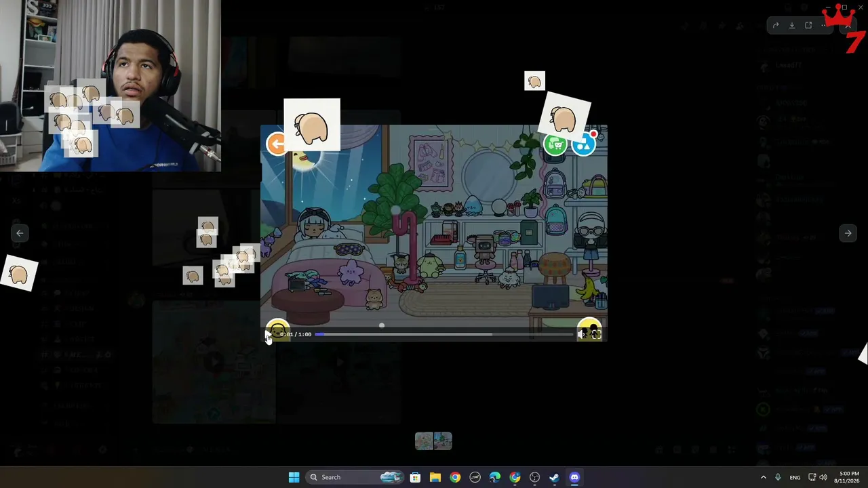Show hidden system tray icons
The image size is (868, 488).
(x=763, y=477)
